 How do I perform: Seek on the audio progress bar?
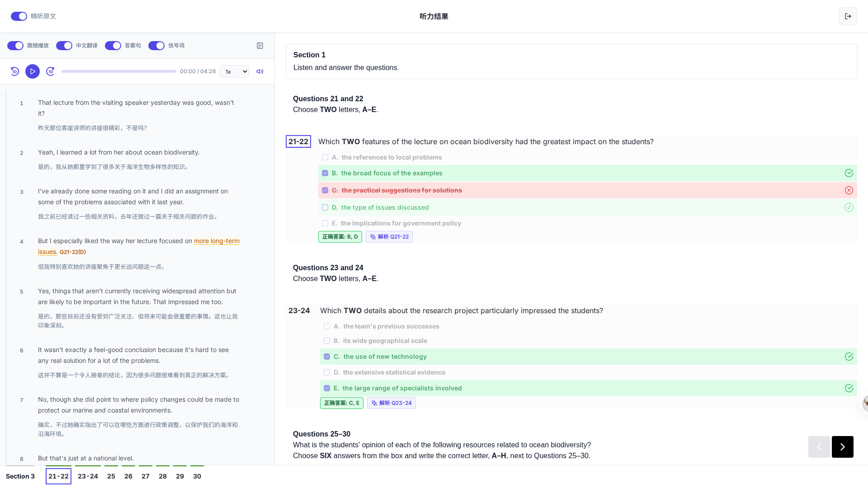[x=119, y=71]
